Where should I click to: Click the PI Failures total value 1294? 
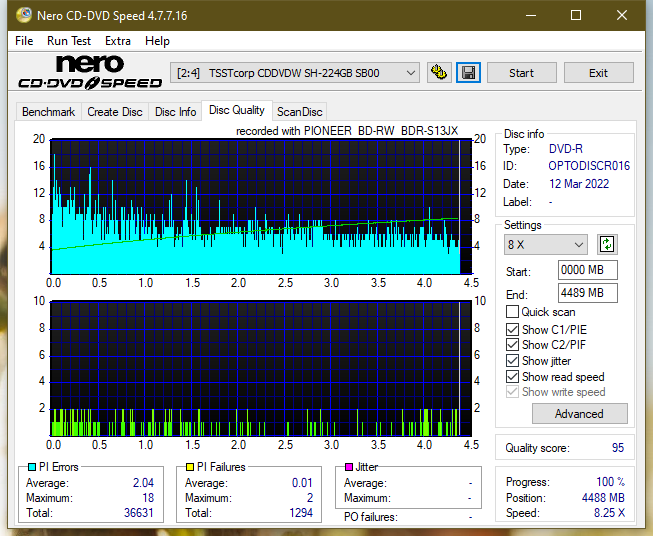click(x=301, y=513)
